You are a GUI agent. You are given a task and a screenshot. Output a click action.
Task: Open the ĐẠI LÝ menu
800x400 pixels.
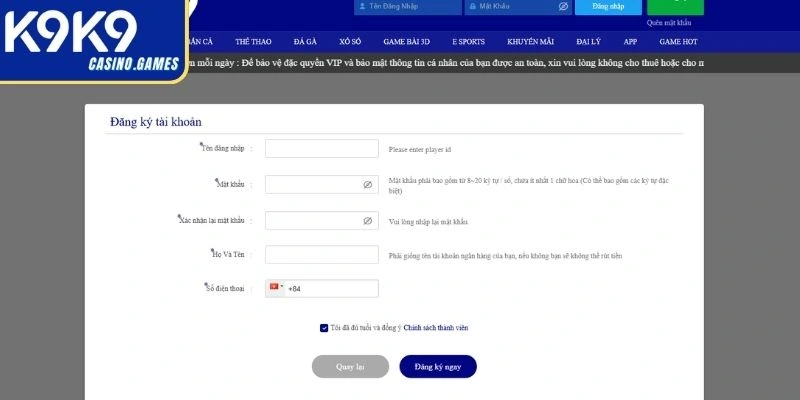tap(588, 42)
